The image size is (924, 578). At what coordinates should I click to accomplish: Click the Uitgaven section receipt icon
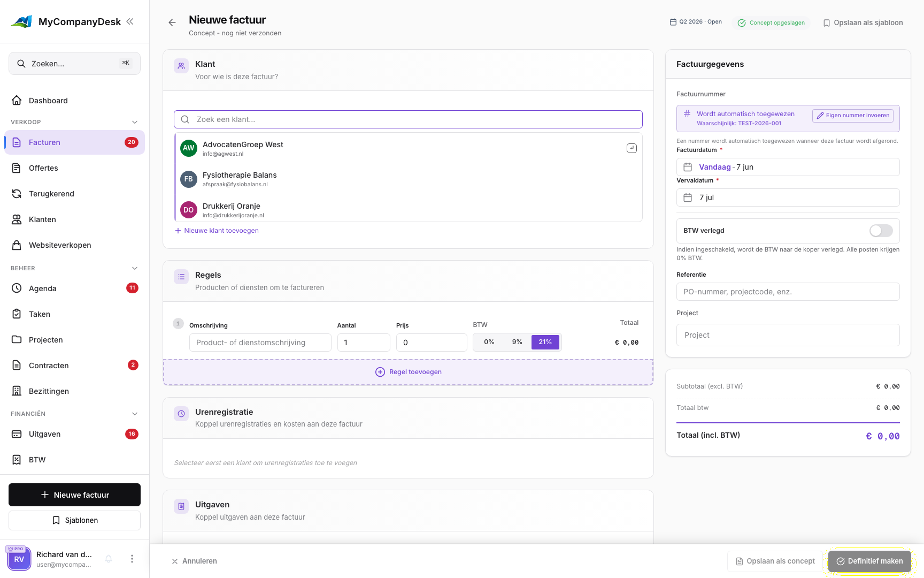pos(181,506)
